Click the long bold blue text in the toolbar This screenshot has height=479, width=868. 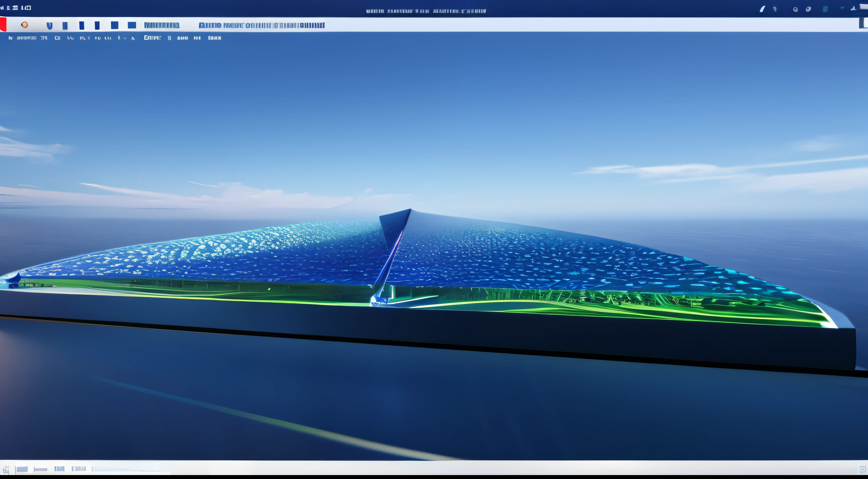pos(261,25)
